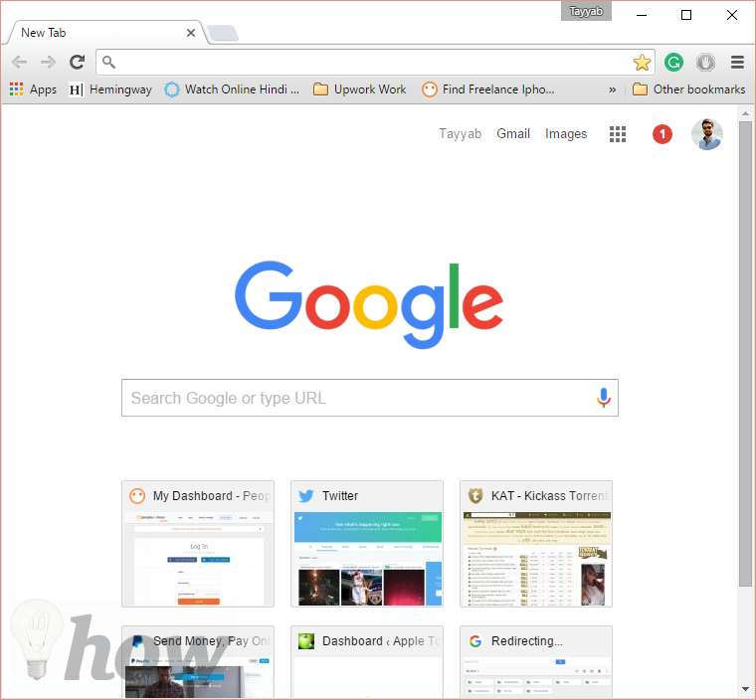Screen dimensions: 756x700
Task: Click the scrollbar up arrow
Action: pyautogui.click(x=745, y=113)
